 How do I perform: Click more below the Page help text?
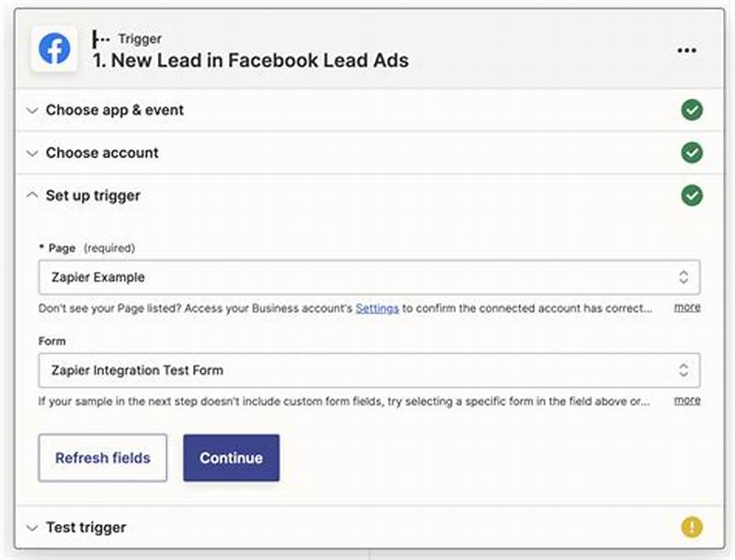pyautogui.click(x=687, y=308)
